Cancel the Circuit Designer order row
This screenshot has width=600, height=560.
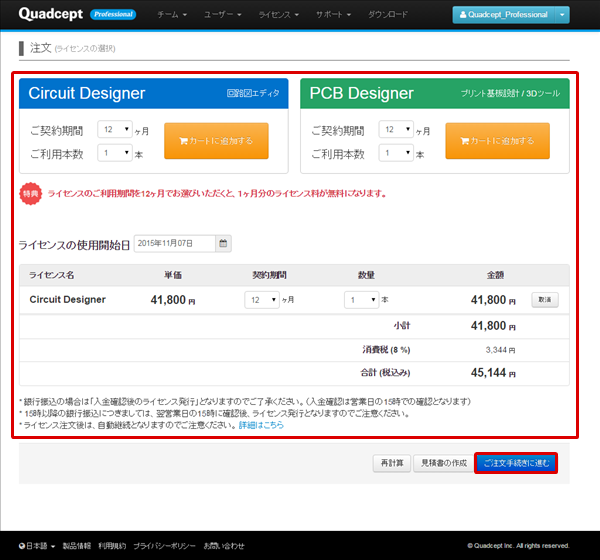click(545, 300)
